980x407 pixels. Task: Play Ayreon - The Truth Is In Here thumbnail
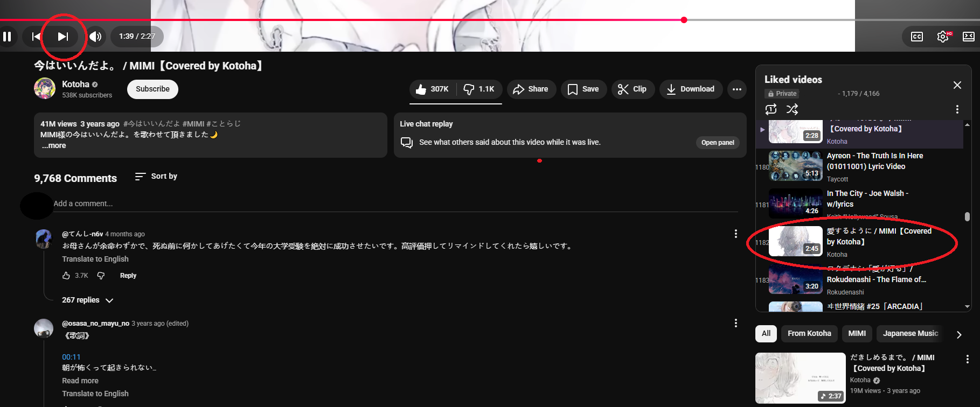coord(795,166)
